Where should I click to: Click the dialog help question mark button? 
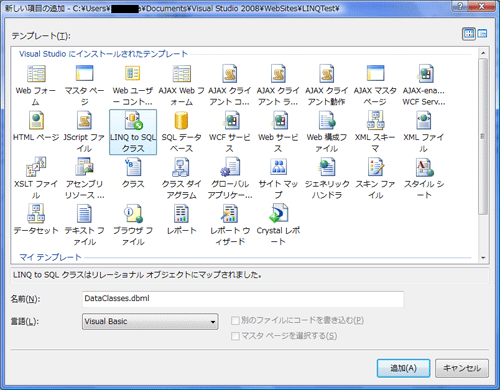coord(460,6)
